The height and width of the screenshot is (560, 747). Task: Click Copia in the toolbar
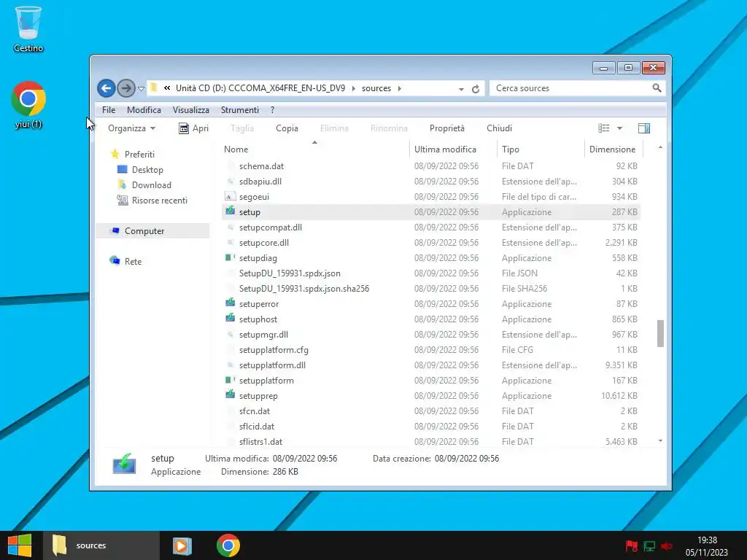(x=287, y=128)
